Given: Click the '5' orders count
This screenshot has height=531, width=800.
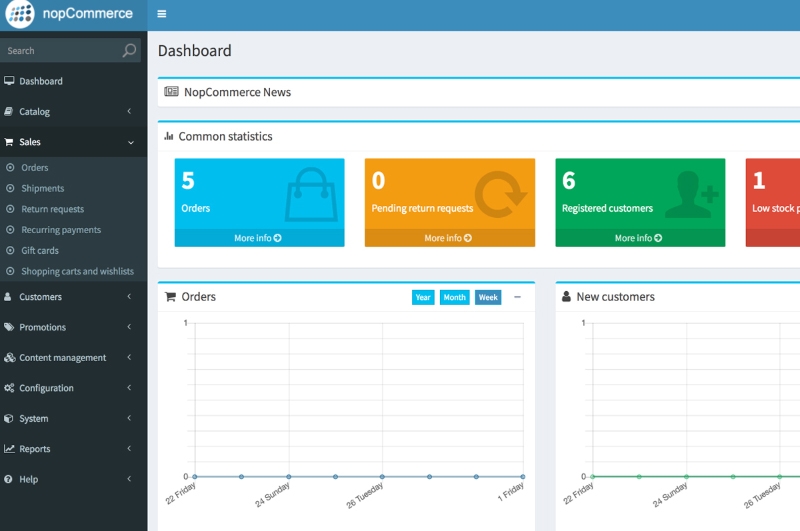Looking at the screenshot, I should tap(188, 181).
